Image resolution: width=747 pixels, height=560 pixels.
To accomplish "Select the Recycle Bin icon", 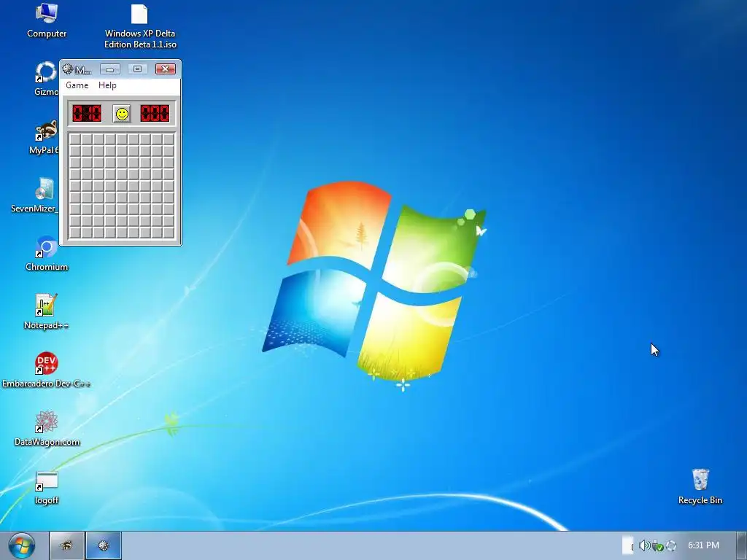I will 700,486.
